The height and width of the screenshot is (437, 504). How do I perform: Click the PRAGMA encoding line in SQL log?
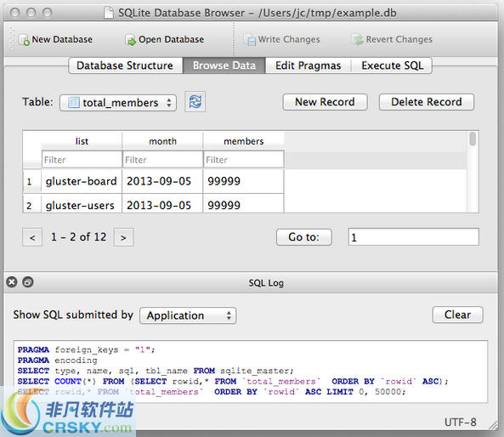tap(57, 360)
